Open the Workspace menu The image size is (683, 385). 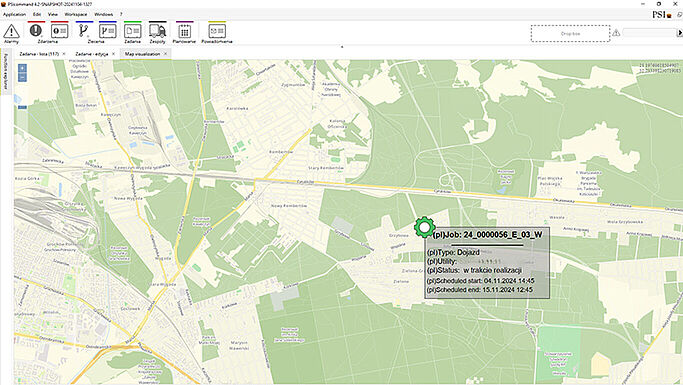point(76,14)
